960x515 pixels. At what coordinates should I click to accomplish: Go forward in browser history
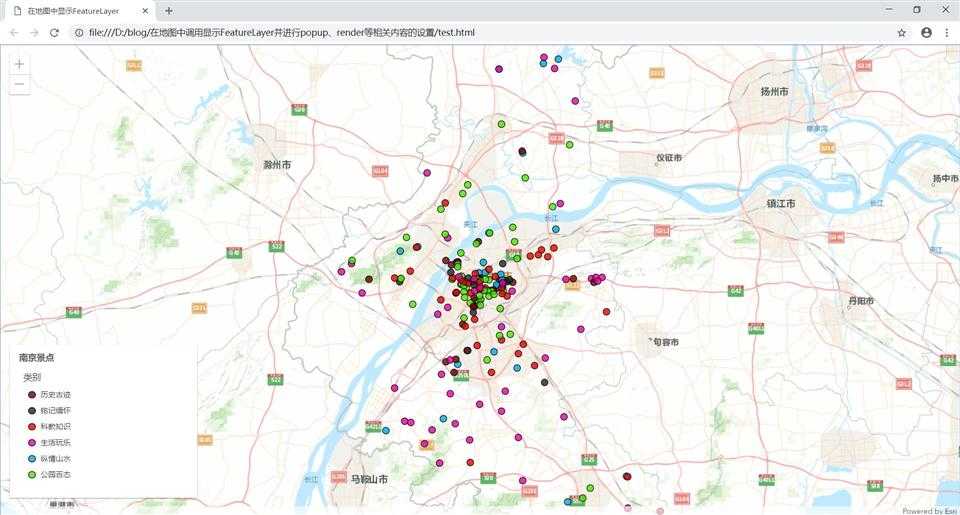pos(34,32)
